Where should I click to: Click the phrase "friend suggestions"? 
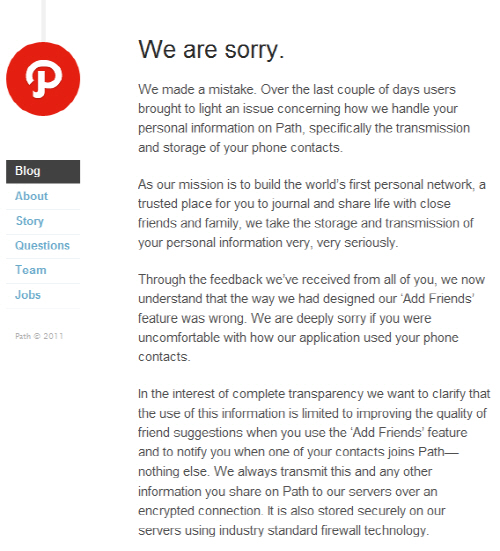tap(190, 433)
